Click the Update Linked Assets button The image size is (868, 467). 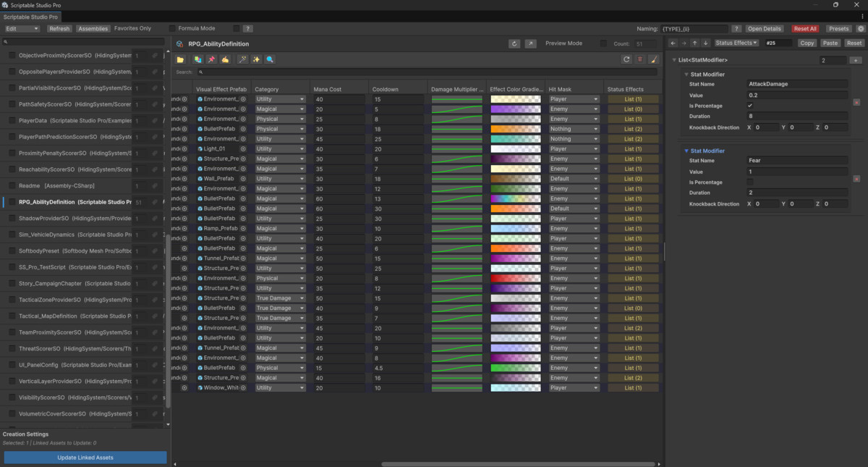tap(85, 457)
